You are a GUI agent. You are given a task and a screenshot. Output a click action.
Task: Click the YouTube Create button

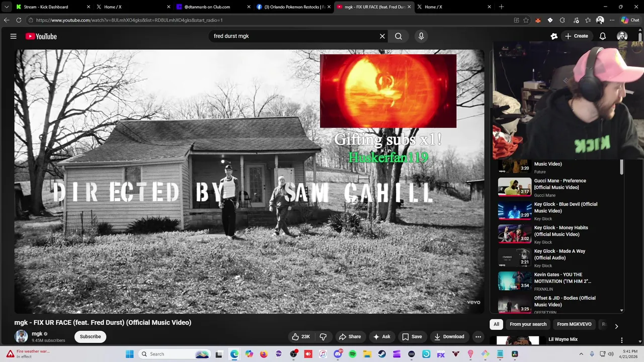(576, 36)
